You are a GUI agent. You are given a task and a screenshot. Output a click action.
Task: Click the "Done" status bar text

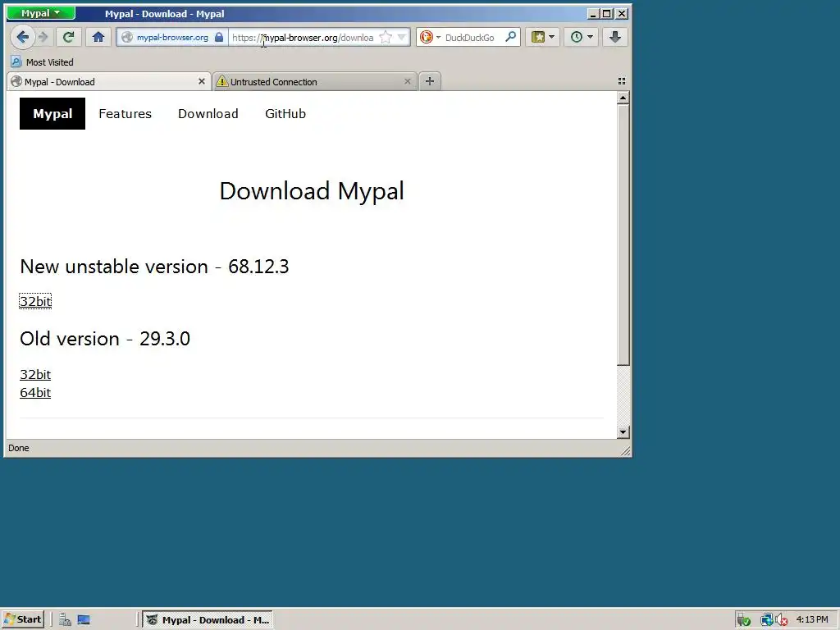pos(19,448)
